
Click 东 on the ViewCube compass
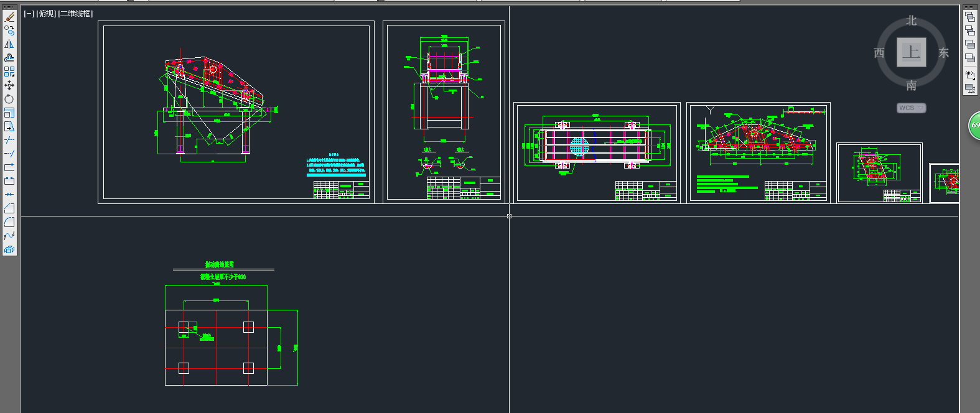click(x=944, y=53)
